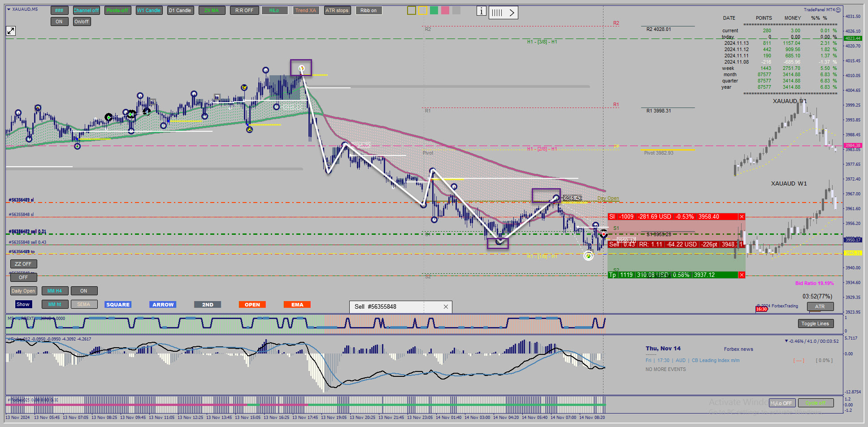Viewport: 868px width, 427px height.
Task: Click the 'R1 3998.31' pivot label
Action: click(659, 111)
